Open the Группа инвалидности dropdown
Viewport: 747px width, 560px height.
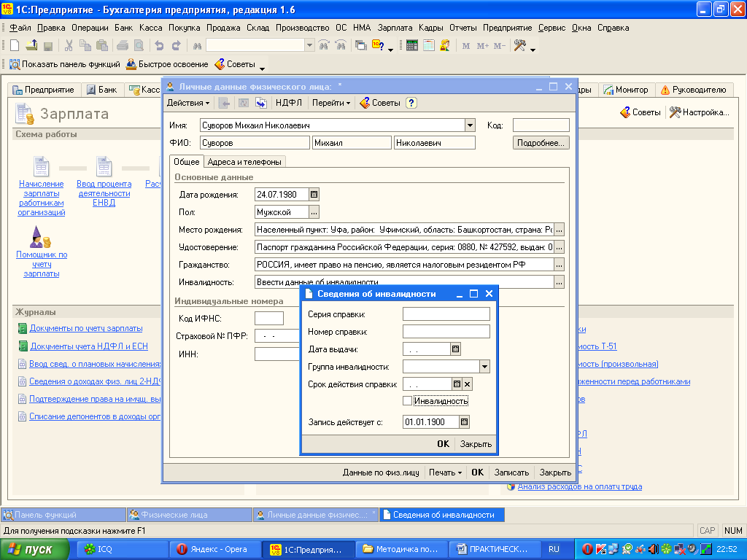pyautogui.click(x=484, y=367)
